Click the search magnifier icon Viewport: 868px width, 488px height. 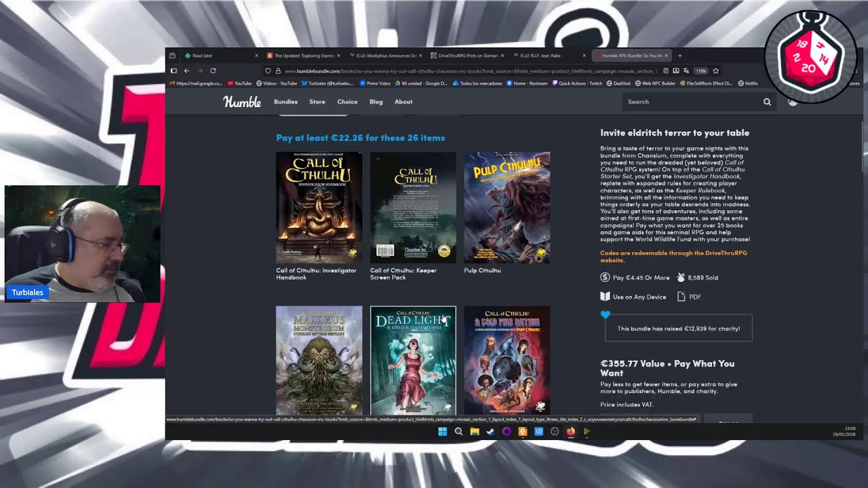(767, 102)
